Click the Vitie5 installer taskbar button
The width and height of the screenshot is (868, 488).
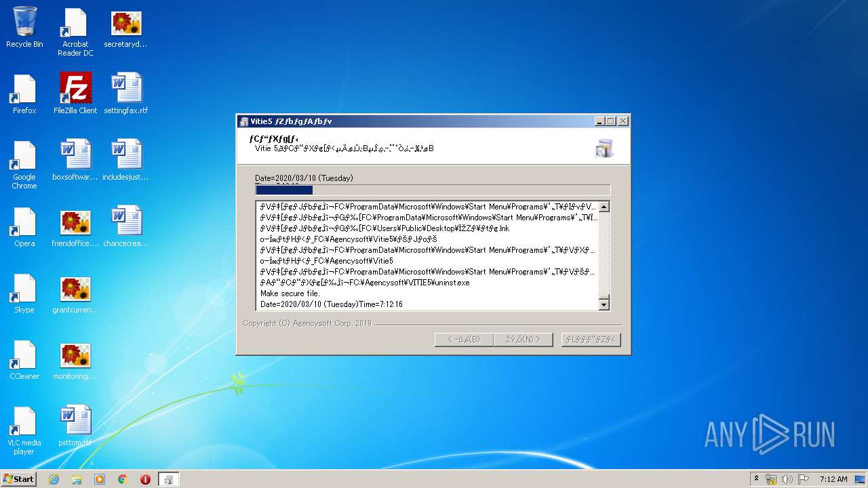pos(168,479)
